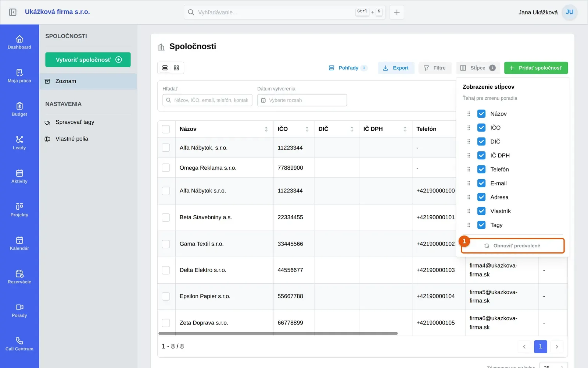Open Leady section

point(19,142)
